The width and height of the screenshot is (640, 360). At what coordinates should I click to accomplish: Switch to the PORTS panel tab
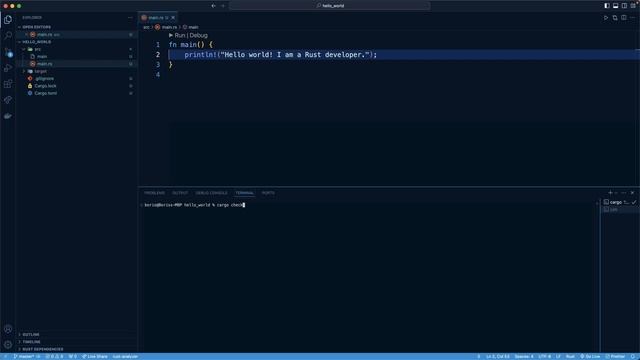tap(268, 193)
